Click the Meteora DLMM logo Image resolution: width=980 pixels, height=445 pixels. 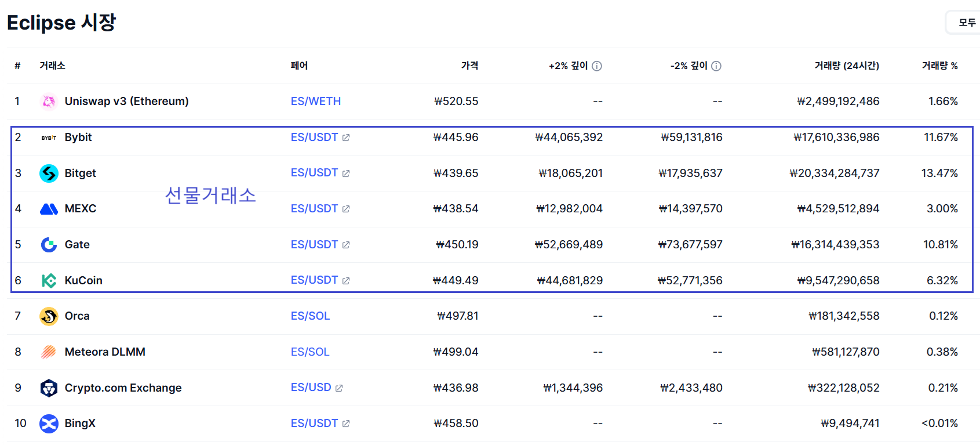tap(49, 352)
